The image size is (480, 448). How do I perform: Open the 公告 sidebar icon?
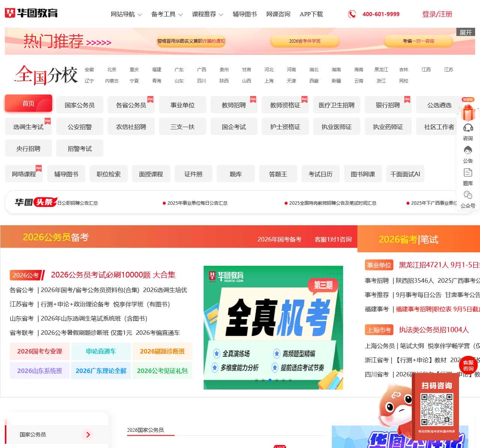pyautogui.click(x=468, y=150)
